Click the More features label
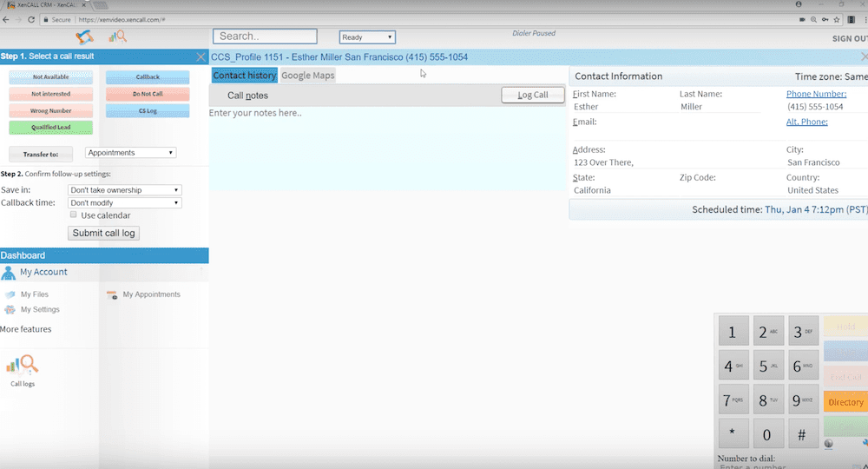This screenshot has width=868, height=469. point(25,329)
